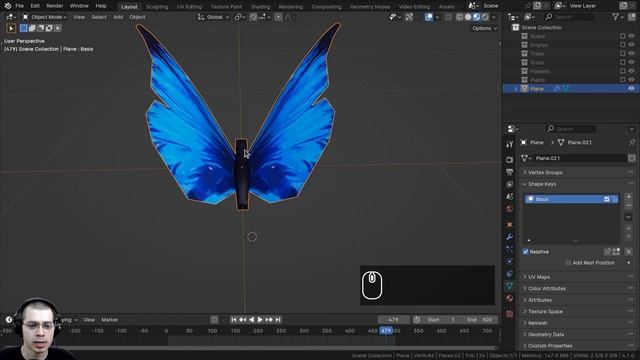Open shape key specials dropdown arrow

pos(629,217)
